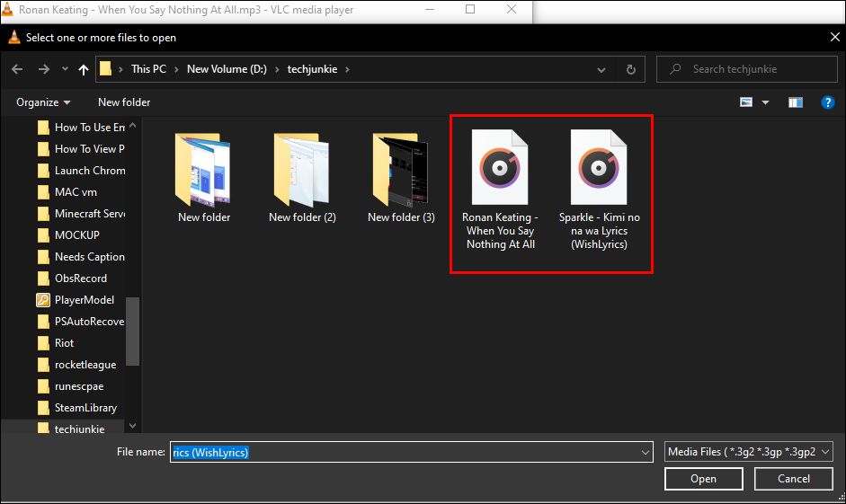Select the PlayerModel item
Screen dimensions: 846x504
point(76,300)
